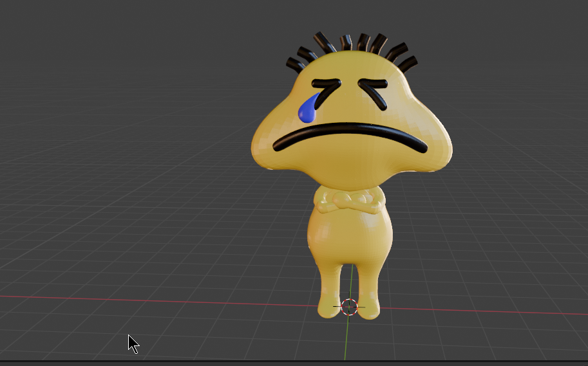Click the 3D cursor between the feet
Viewport: 588px width, 366px height.
[x=349, y=307]
